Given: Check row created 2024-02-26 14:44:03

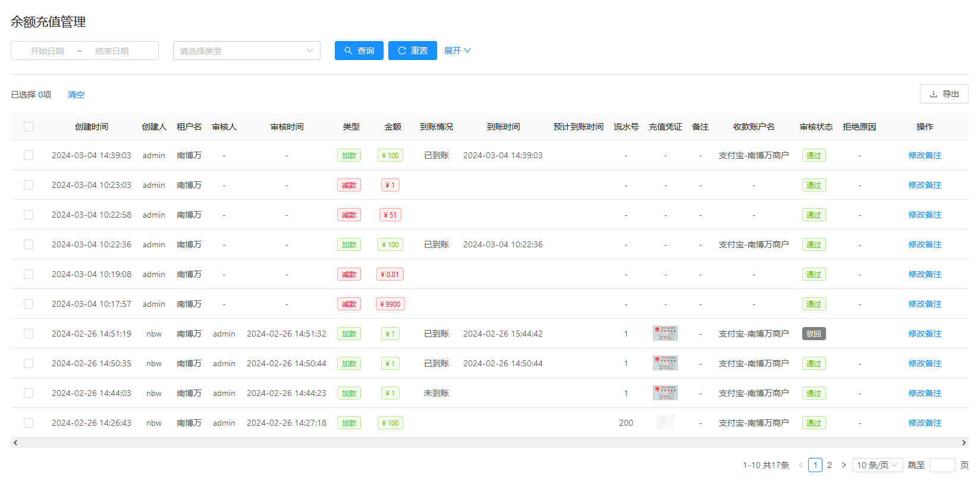Looking at the screenshot, I should click(x=29, y=393).
